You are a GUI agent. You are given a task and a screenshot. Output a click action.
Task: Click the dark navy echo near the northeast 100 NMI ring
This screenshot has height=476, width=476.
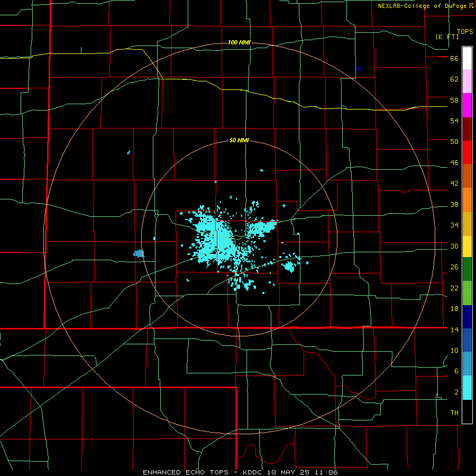pyautogui.click(x=359, y=69)
